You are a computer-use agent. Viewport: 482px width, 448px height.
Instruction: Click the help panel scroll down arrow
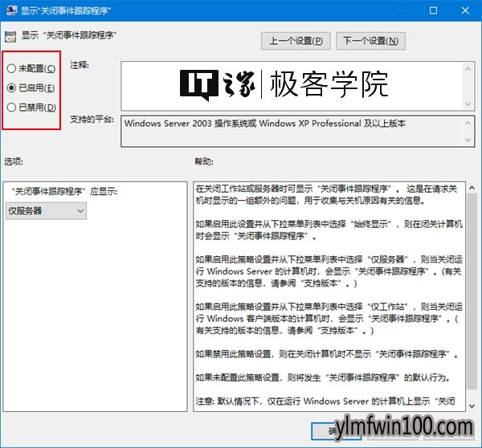pyautogui.click(x=472, y=406)
